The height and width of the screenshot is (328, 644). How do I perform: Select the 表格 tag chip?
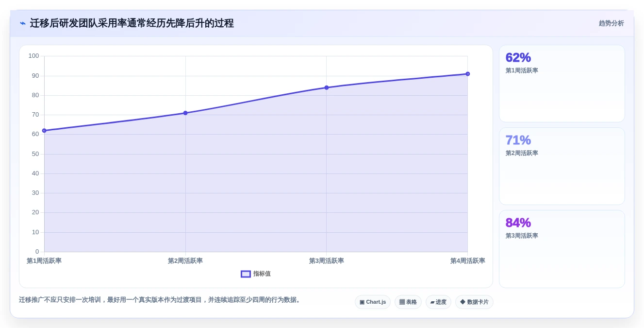point(408,302)
